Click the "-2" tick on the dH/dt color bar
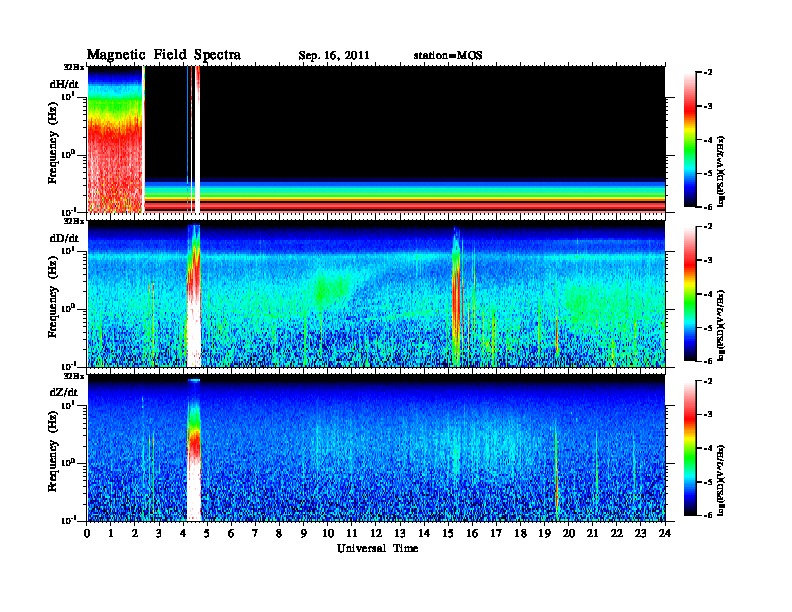 (707, 73)
